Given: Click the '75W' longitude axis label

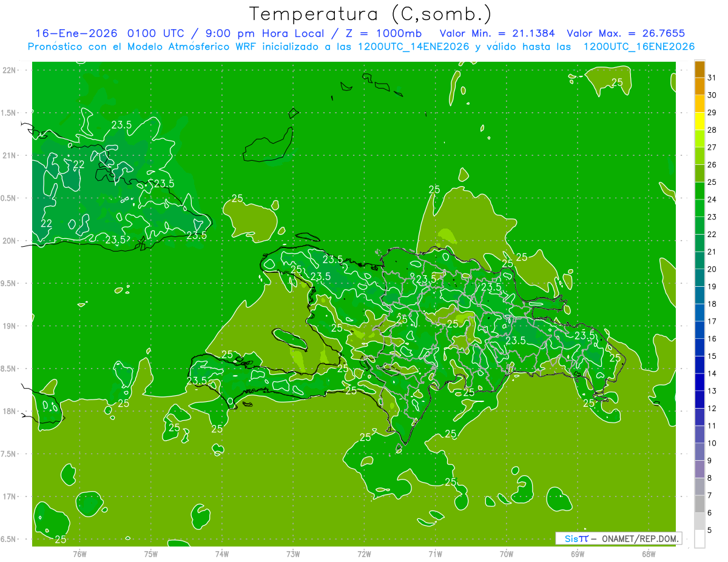Looking at the screenshot, I should (x=151, y=554).
